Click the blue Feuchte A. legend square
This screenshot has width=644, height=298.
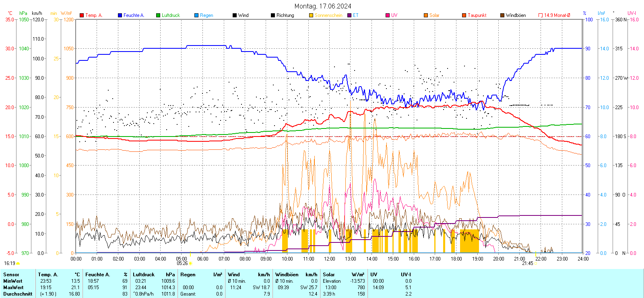click(x=120, y=15)
